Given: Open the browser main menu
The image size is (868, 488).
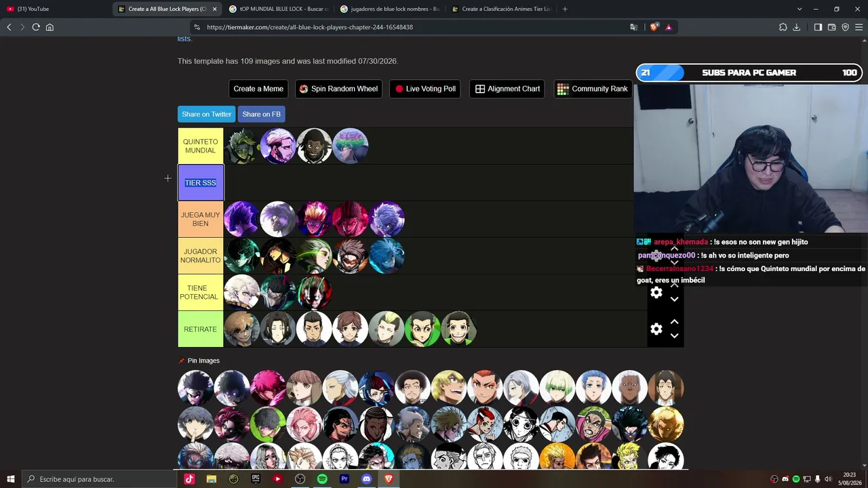Looking at the screenshot, I should (859, 27).
